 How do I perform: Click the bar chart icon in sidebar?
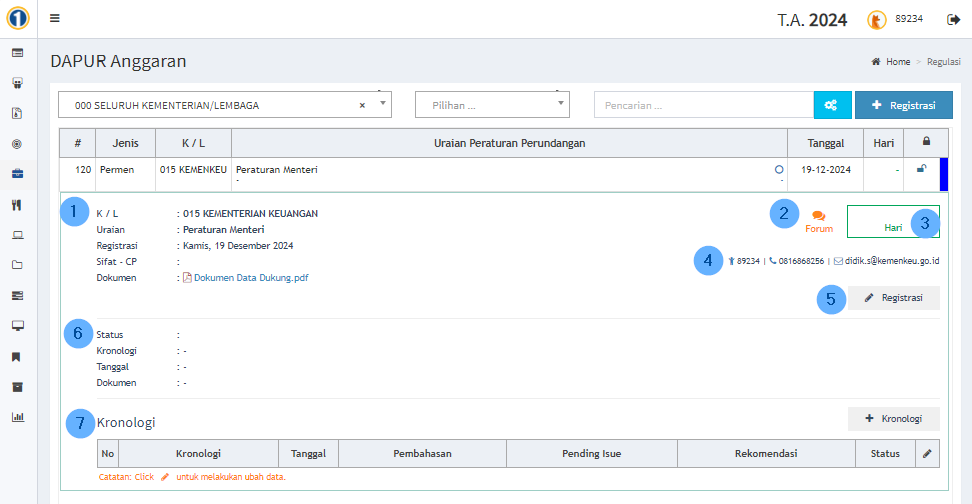click(17, 417)
